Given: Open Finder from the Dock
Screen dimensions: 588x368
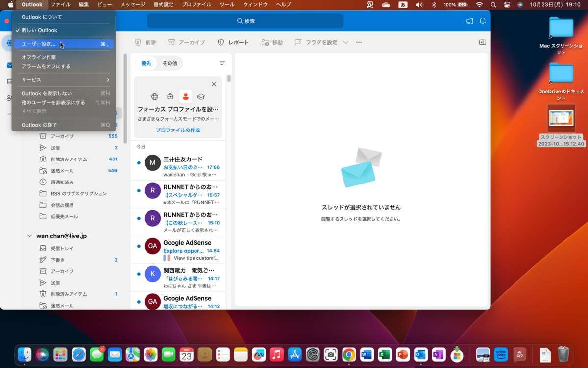Looking at the screenshot, I should [x=24, y=354].
